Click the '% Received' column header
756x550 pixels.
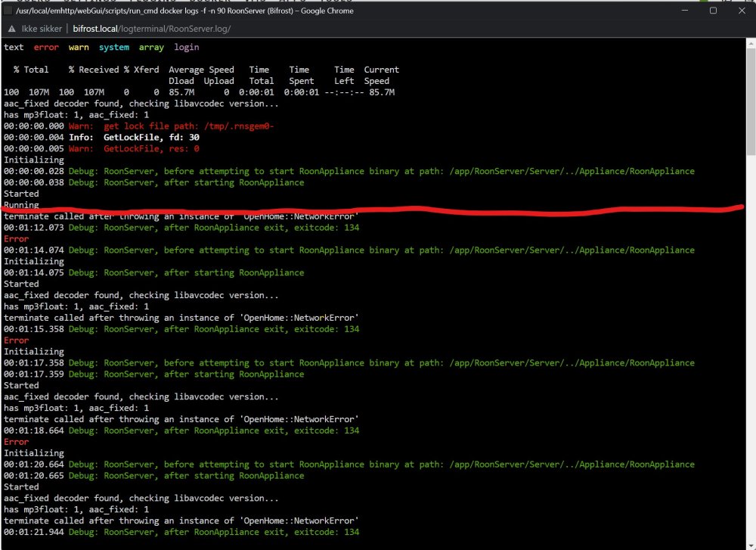(x=94, y=70)
